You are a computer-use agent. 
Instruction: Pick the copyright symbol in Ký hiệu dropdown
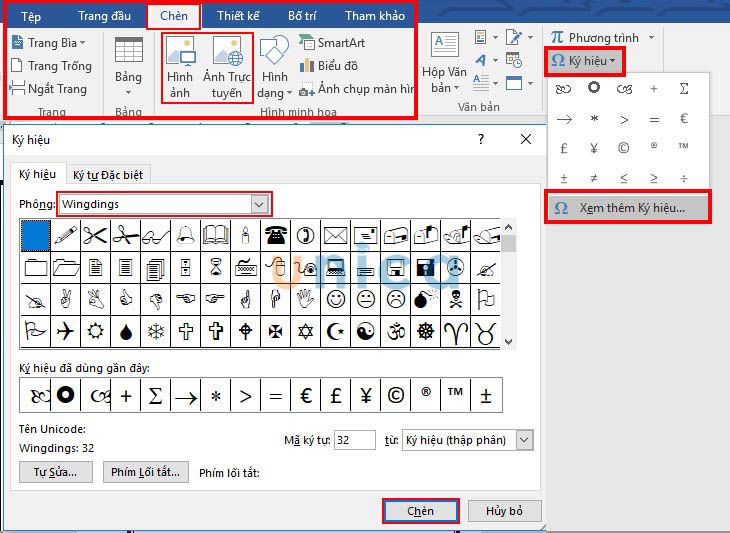[623, 148]
